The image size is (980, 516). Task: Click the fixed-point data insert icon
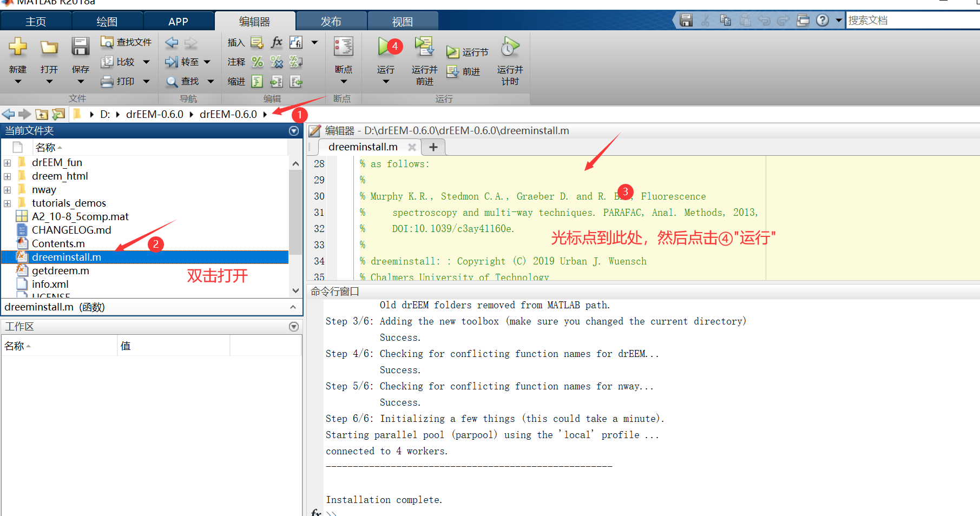coord(296,42)
